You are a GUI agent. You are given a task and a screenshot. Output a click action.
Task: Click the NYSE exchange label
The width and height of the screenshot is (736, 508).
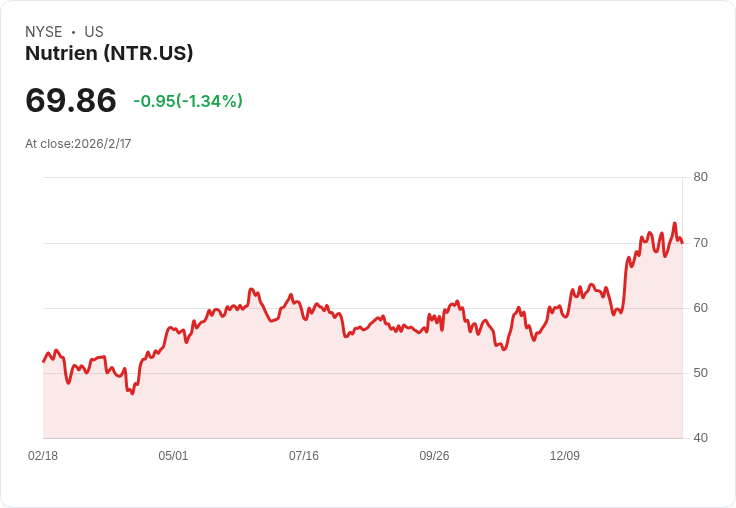coord(44,32)
